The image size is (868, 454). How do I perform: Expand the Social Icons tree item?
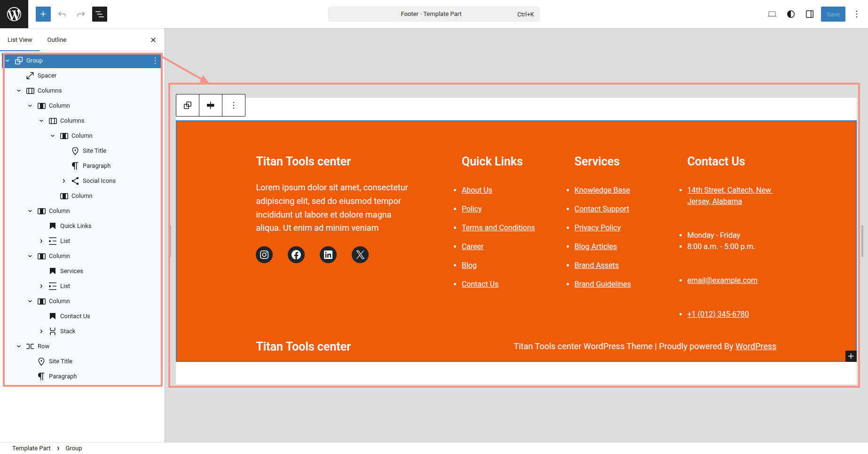(x=64, y=181)
